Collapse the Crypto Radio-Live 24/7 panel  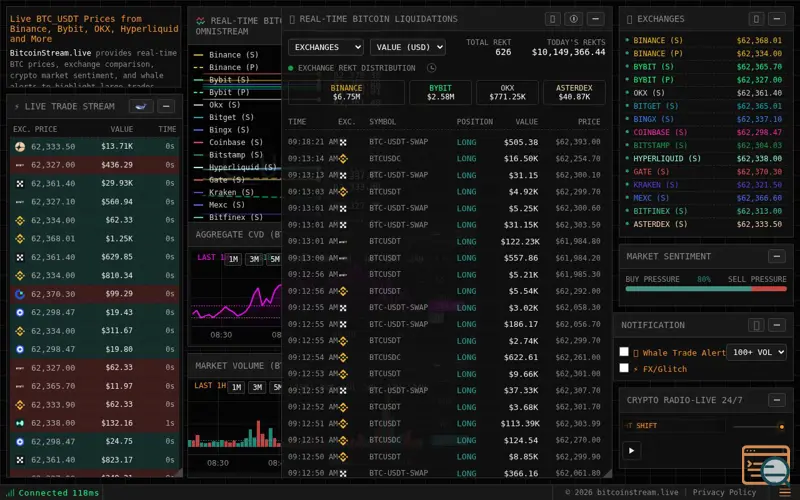pyautogui.click(x=777, y=401)
